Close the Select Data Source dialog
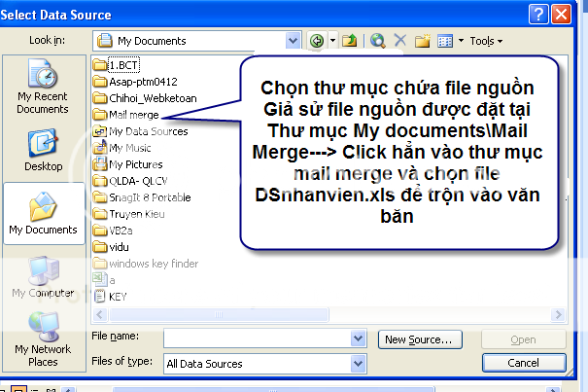Screen dimensions: 588x392 point(561,15)
